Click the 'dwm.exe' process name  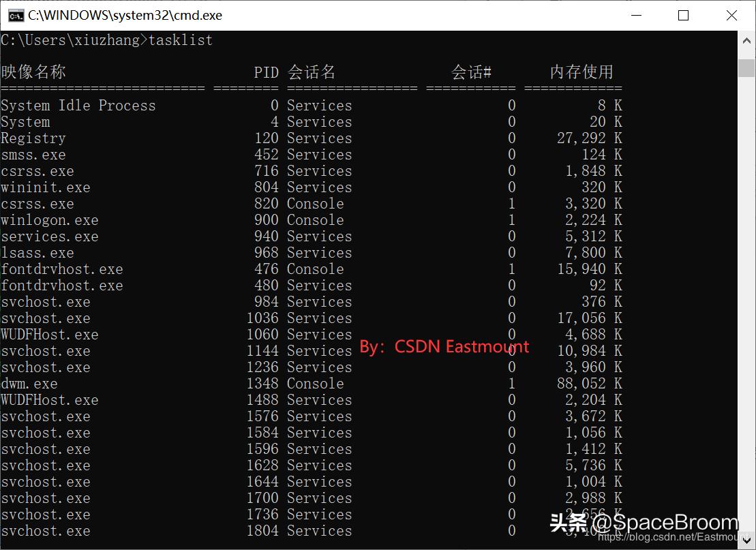pos(29,384)
